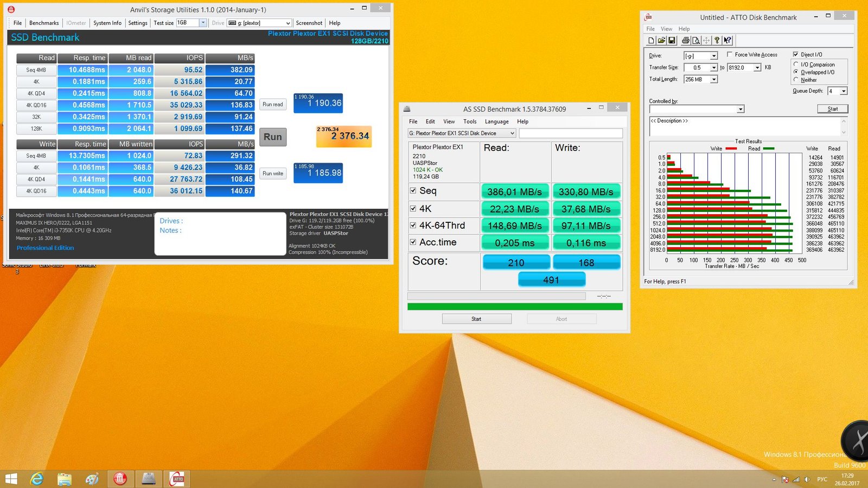Screen dimensions: 868x488
Task: Open the Transfer Size 8192.0 end dropdown
Action: pyautogui.click(x=757, y=68)
